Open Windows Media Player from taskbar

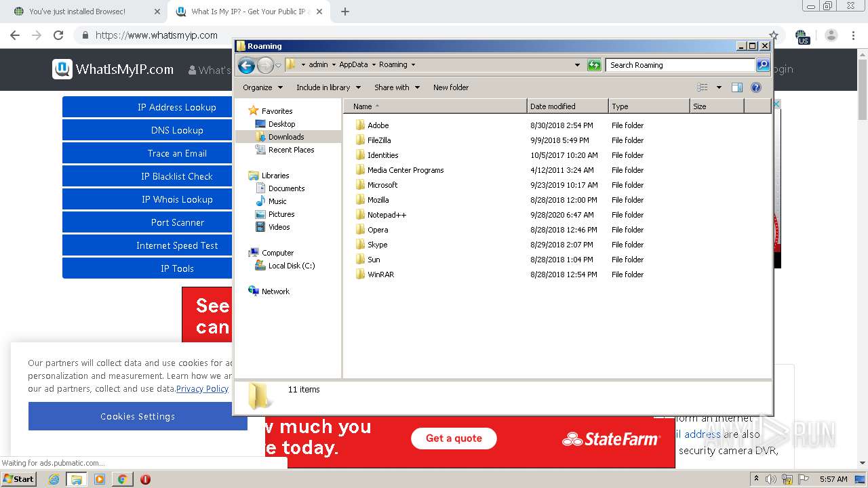pyautogui.click(x=100, y=479)
